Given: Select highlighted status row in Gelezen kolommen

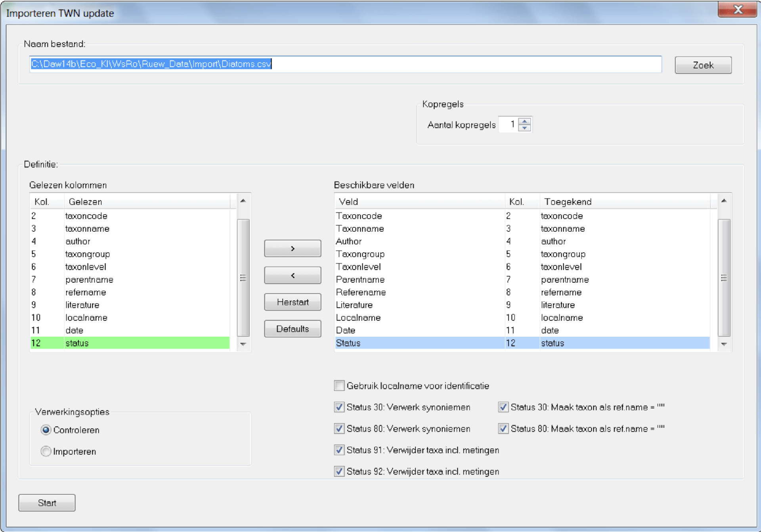Looking at the screenshot, I should point(130,343).
